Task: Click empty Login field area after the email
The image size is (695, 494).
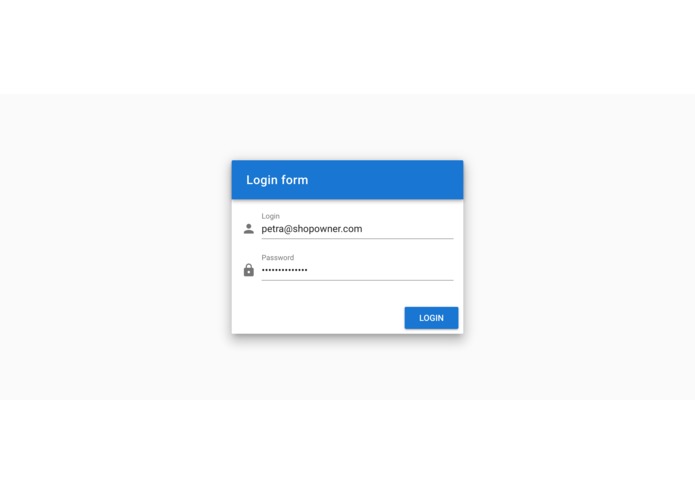Action: click(x=408, y=229)
